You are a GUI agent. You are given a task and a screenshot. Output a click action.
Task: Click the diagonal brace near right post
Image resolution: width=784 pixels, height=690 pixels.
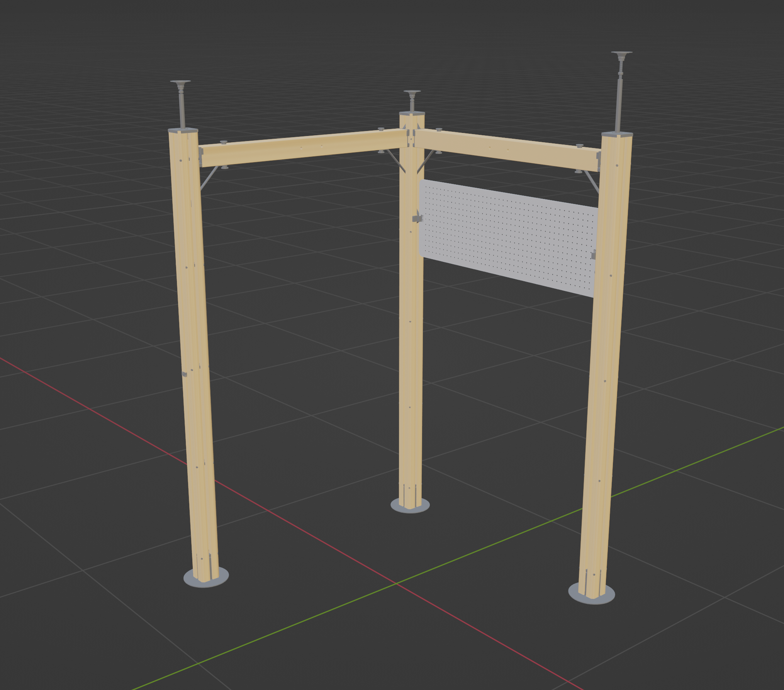coord(592,182)
